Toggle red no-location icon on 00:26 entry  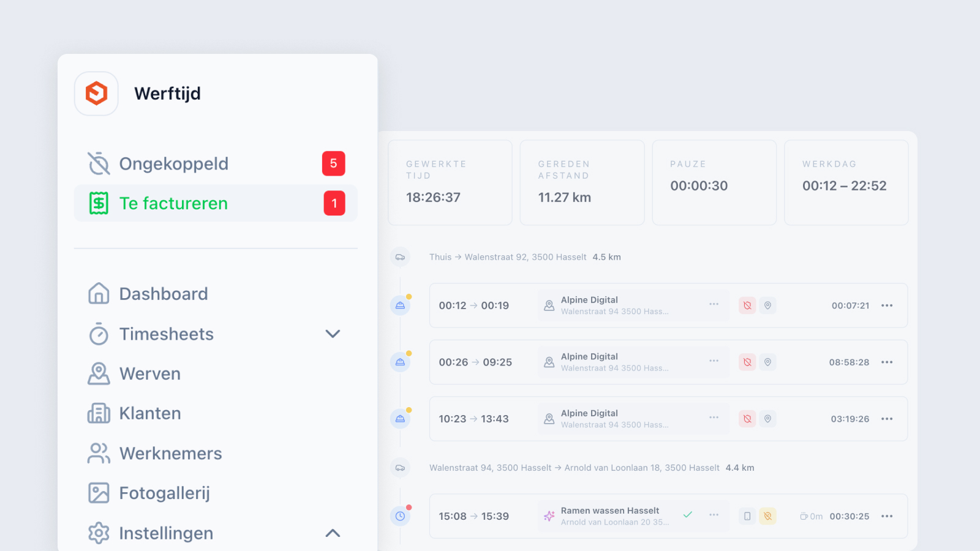click(x=747, y=362)
